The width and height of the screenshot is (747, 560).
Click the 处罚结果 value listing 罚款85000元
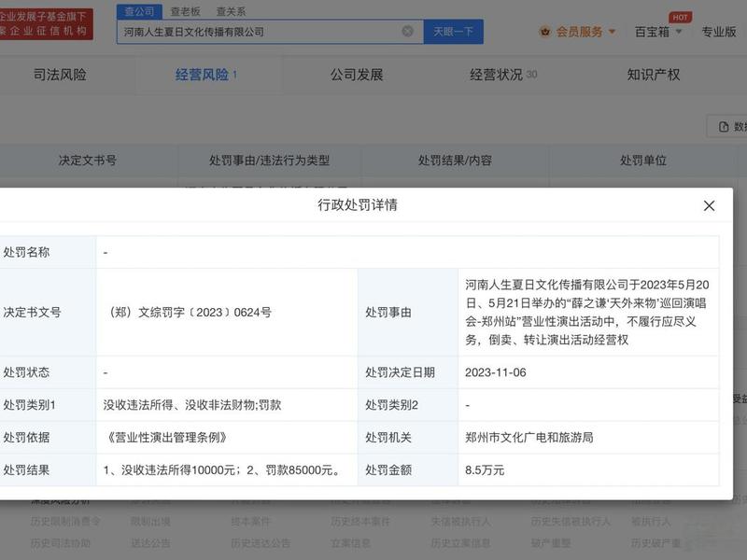(x=223, y=470)
